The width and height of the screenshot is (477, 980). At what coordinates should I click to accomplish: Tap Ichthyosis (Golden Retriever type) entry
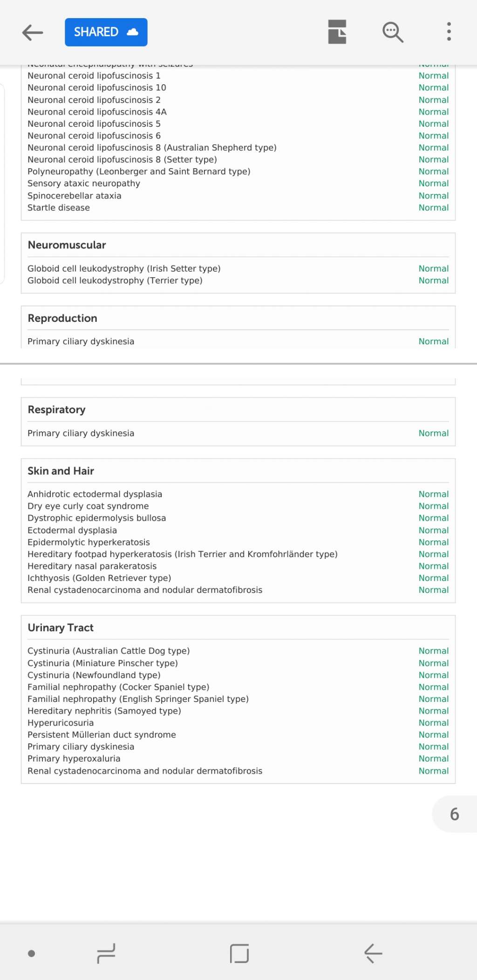(99, 578)
